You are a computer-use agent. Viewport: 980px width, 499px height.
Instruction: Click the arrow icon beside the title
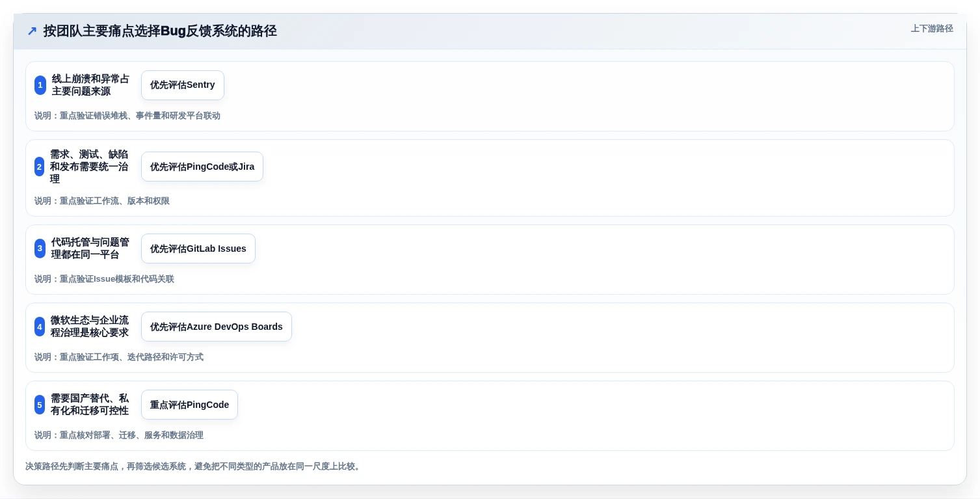(x=32, y=31)
